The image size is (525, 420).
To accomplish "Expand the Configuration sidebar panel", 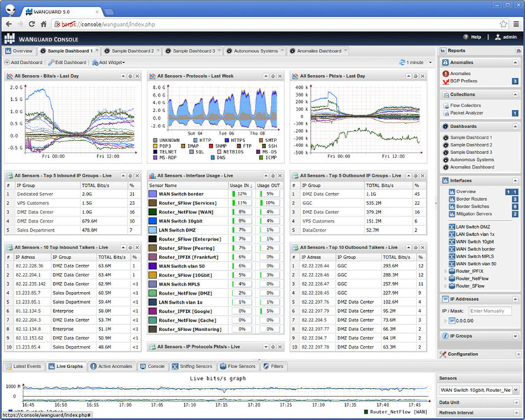I will 518,354.
